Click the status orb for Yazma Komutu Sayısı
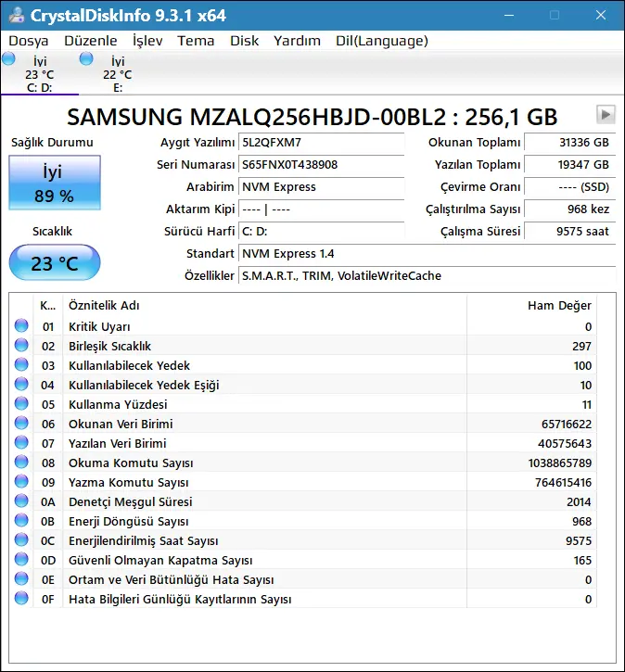 point(21,481)
